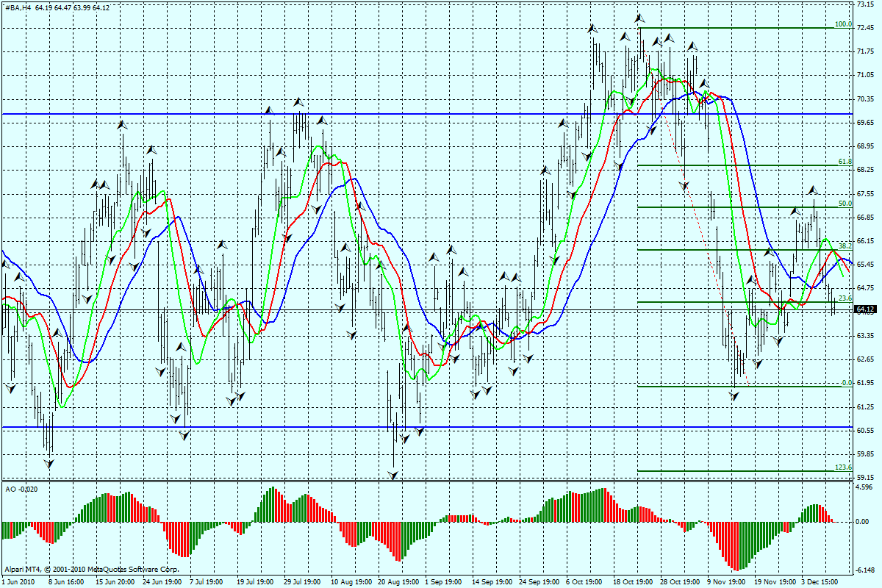Click the 3 Dec 15:00 date label
The image size is (882, 588).
(x=820, y=581)
